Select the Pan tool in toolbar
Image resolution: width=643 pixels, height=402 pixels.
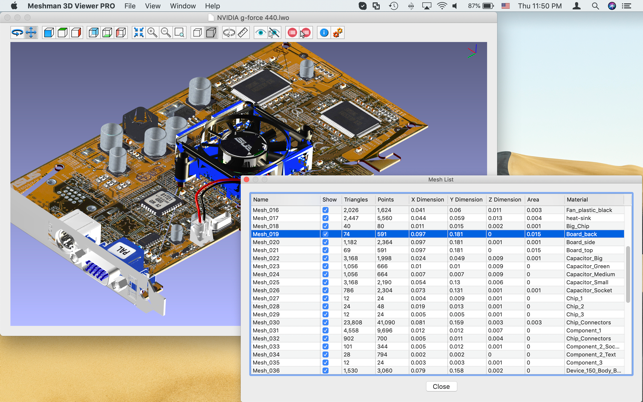pos(31,33)
